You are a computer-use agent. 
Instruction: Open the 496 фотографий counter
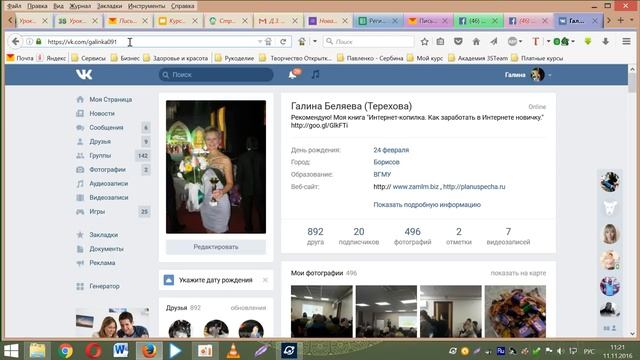coord(412,236)
